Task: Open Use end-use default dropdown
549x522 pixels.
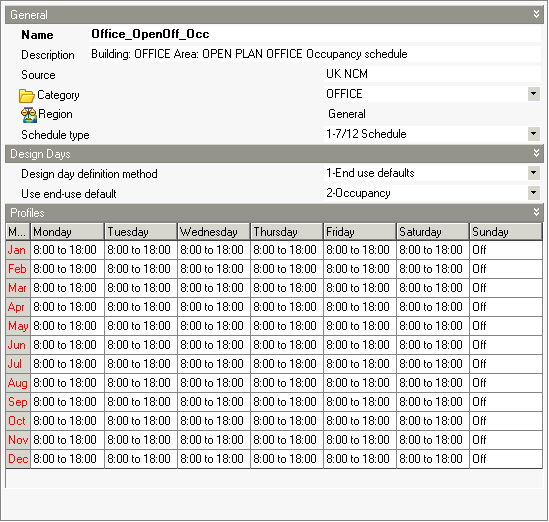Action: click(533, 193)
